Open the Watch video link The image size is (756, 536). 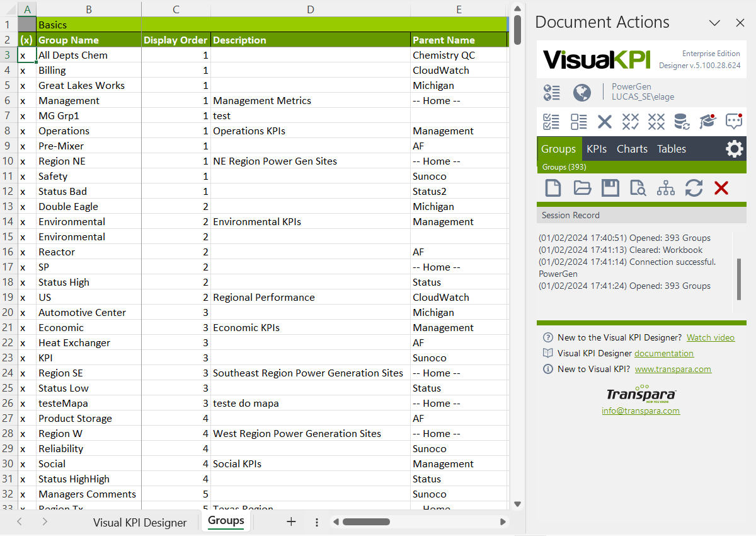(x=710, y=337)
